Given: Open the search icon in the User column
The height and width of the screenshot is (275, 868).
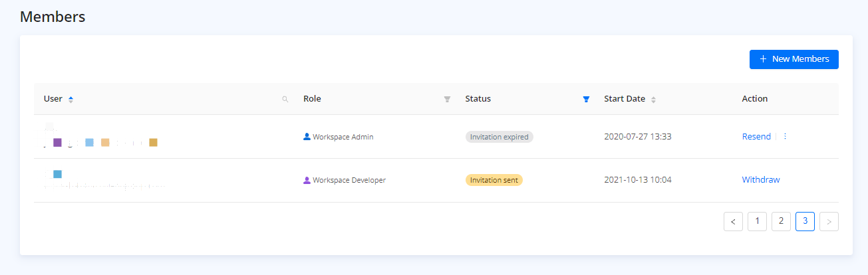Looking at the screenshot, I should pyautogui.click(x=285, y=99).
